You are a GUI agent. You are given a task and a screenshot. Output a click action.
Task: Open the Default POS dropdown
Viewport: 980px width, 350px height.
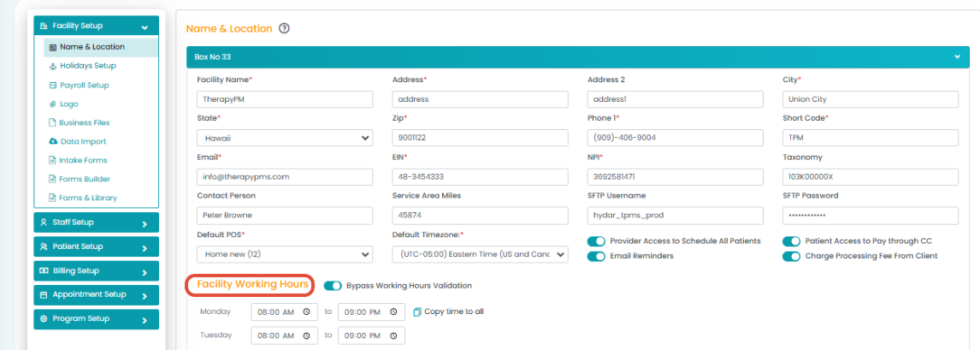coord(285,254)
